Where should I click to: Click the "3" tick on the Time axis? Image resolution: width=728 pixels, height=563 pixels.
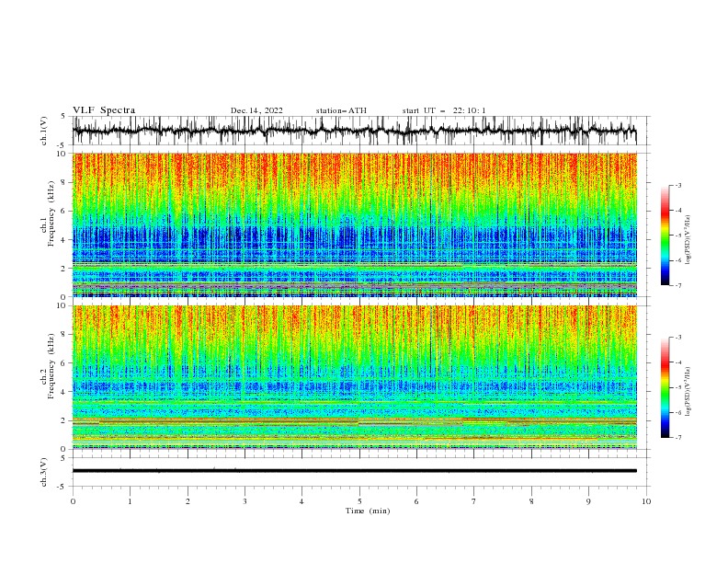pyautogui.click(x=245, y=501)
